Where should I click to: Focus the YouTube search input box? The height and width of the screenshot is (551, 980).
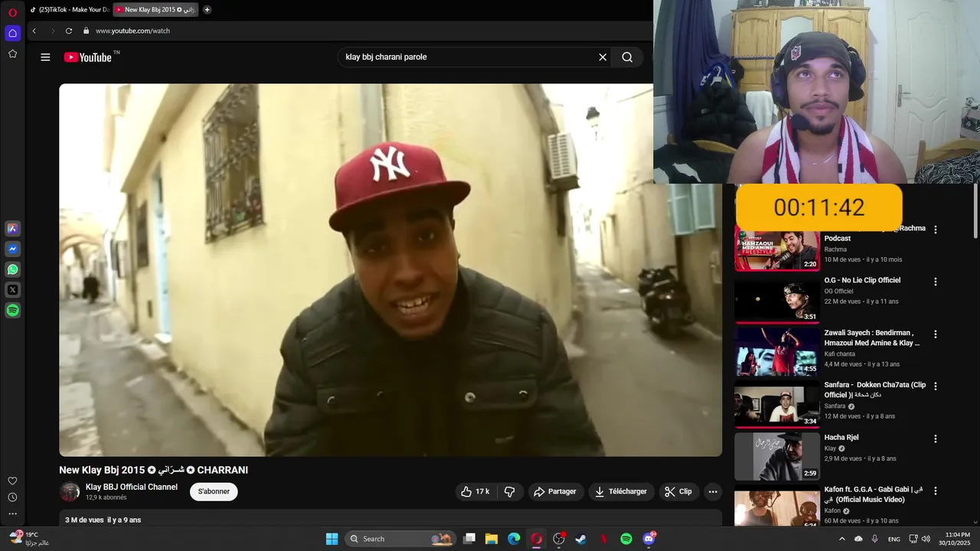[x=469, y=57]
